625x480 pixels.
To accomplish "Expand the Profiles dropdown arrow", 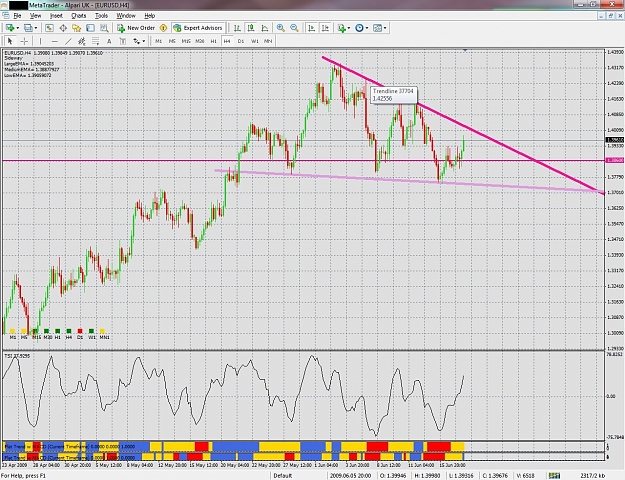I will (x=36, y=28).
